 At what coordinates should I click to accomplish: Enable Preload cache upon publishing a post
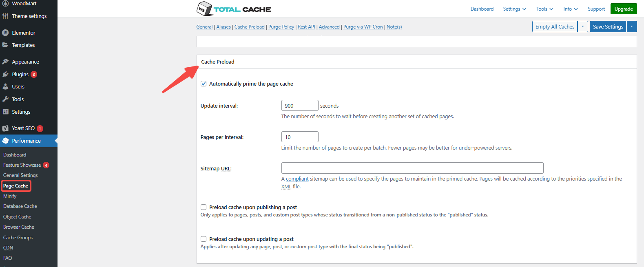pyautogui.click(x=204, y=207)
